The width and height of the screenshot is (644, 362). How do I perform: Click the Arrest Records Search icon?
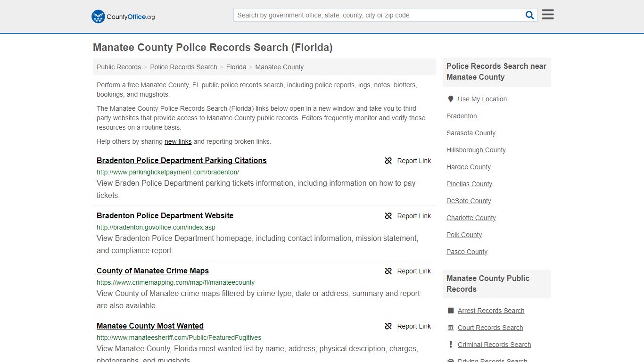click(x=451, y=311)
